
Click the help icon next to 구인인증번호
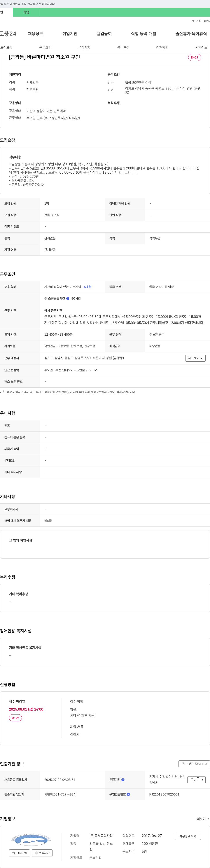click(128, 795)
